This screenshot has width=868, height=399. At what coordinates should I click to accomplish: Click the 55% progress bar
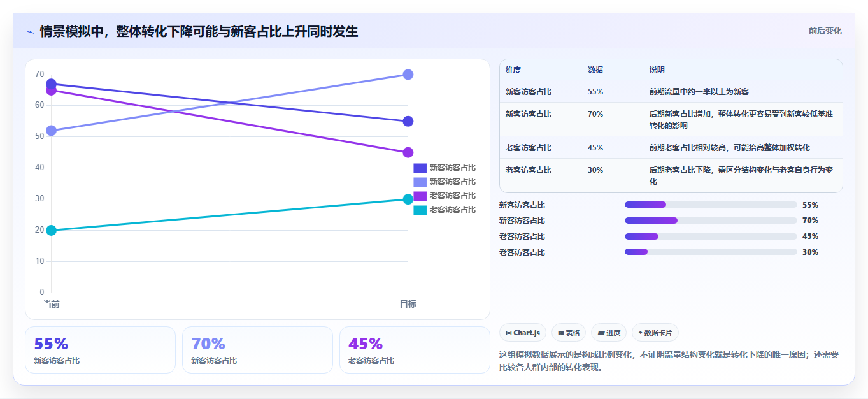[711, 205]
